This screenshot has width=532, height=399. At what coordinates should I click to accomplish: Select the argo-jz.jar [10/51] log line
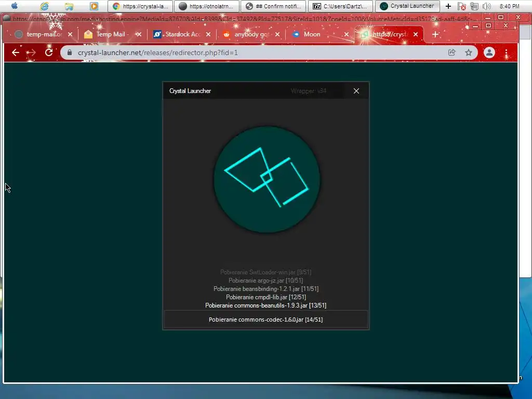(x=265, y=281)
